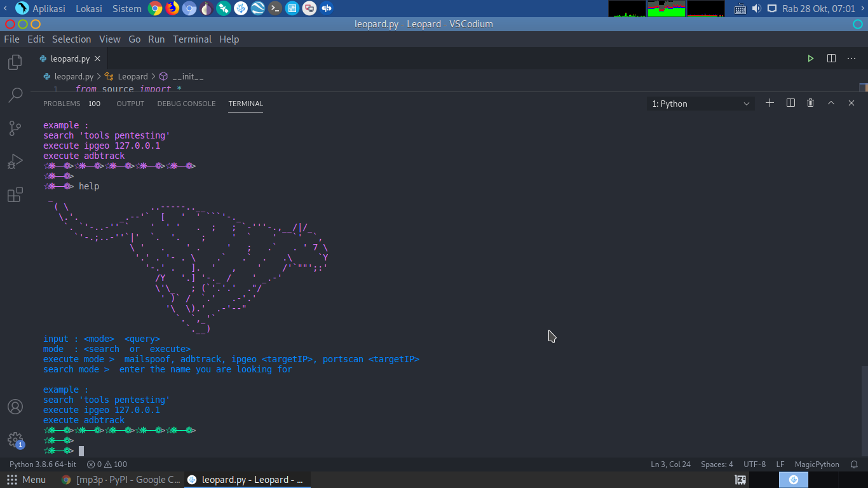Viewport: 868px width, 488px height.
Task: Click the Python 3.8.6 64-bit interpreter selector
Action: click(x=43, y=464)
